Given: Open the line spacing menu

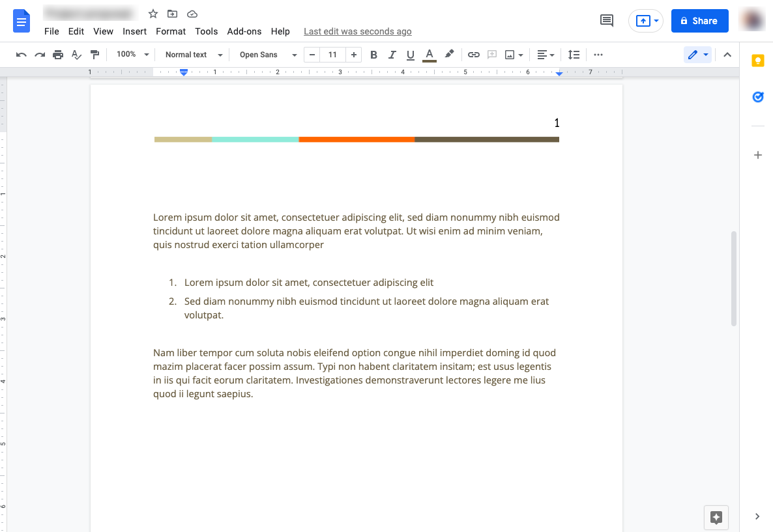Looking at the screenshot, I should pyautogui.click(x=574, y=55).
